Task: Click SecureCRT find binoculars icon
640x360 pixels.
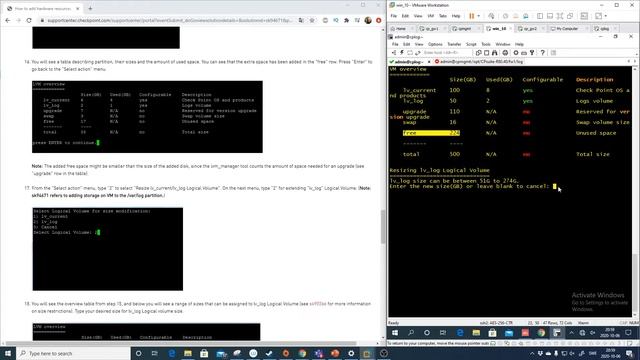Action: click(x=495, y=53)
